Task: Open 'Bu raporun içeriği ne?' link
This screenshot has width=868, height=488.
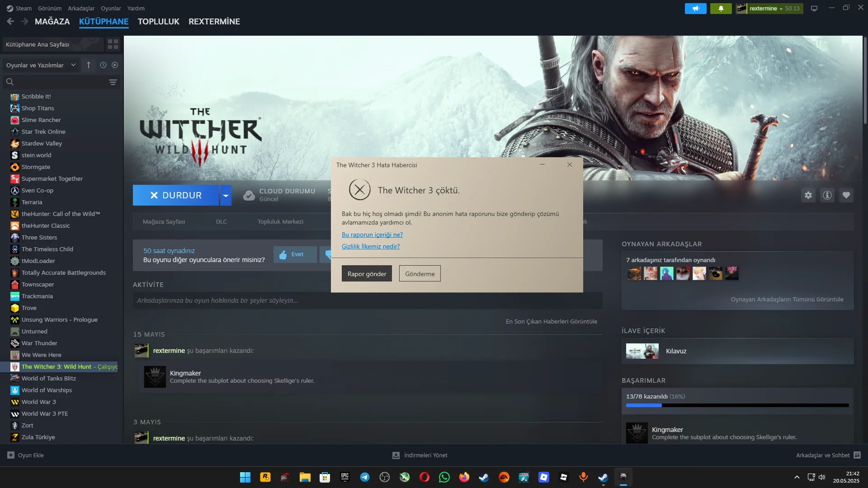Action: pyautogui.click(x=372, y=235)
